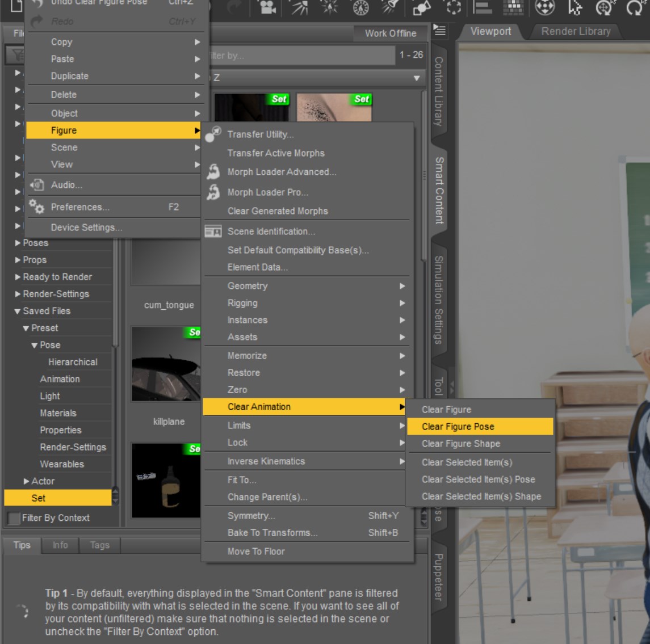This screenshot has width=650, height=644.
Task: Create a new camera from the toolbar
Action: click(x=267, y=7)
